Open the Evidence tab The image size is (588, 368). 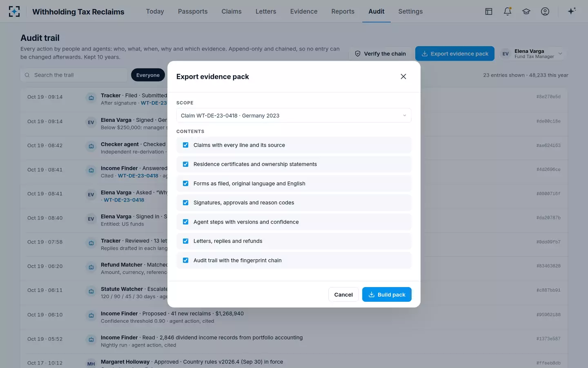[x=304, y=11]
